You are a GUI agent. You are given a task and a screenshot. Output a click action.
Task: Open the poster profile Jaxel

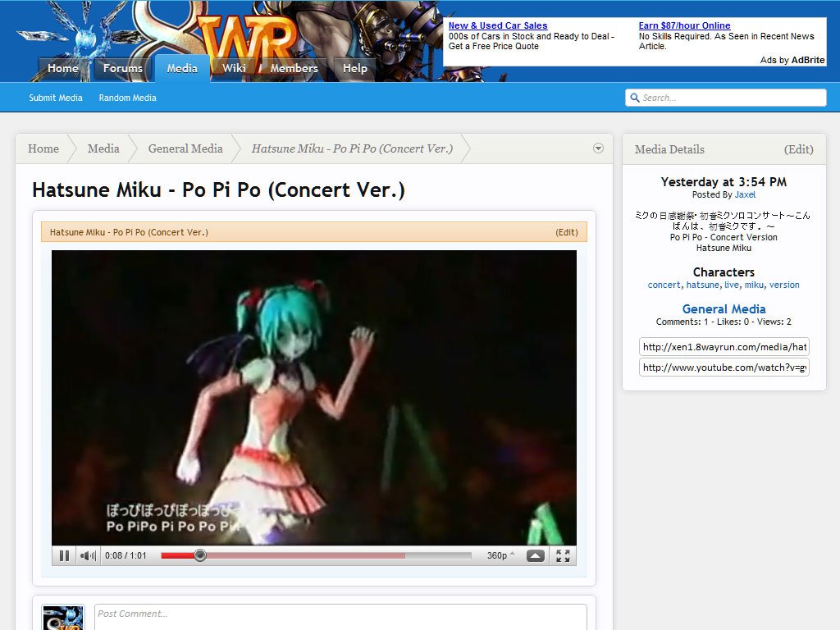pos(745,194)
